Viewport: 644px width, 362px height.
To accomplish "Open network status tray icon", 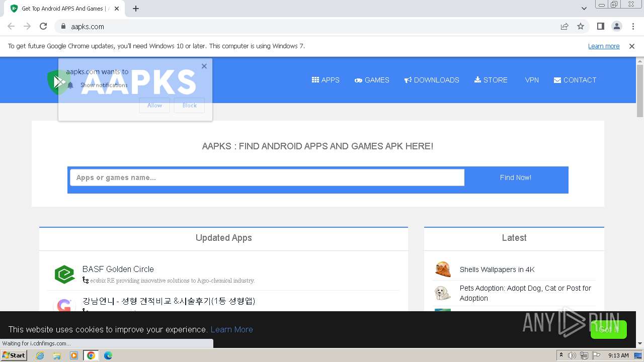I will 584,355.
